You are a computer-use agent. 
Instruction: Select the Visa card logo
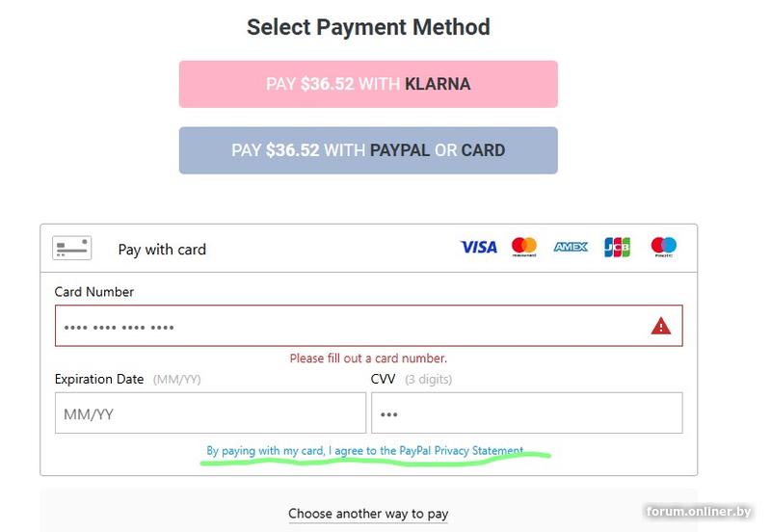click(478, 248)
